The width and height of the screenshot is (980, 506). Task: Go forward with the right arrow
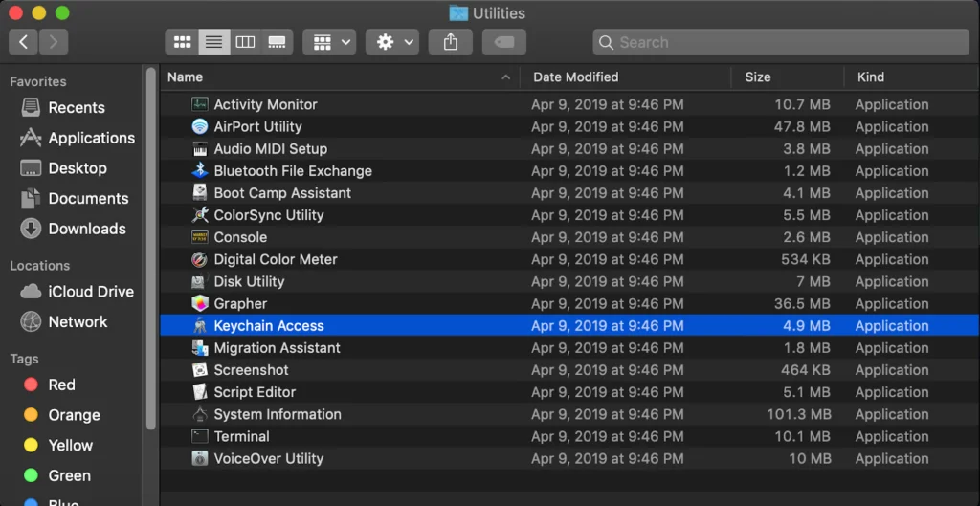[54, 42]
